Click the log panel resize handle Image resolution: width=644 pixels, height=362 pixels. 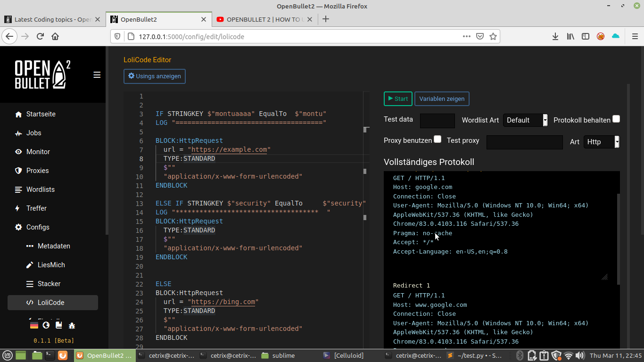pyautogui.click(x=604, y=277)
